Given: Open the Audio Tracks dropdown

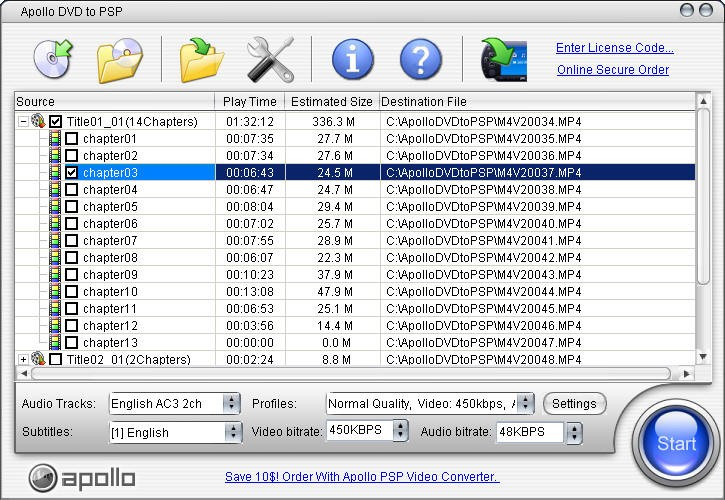Looking at the screenshot, I should coord(231,403).
